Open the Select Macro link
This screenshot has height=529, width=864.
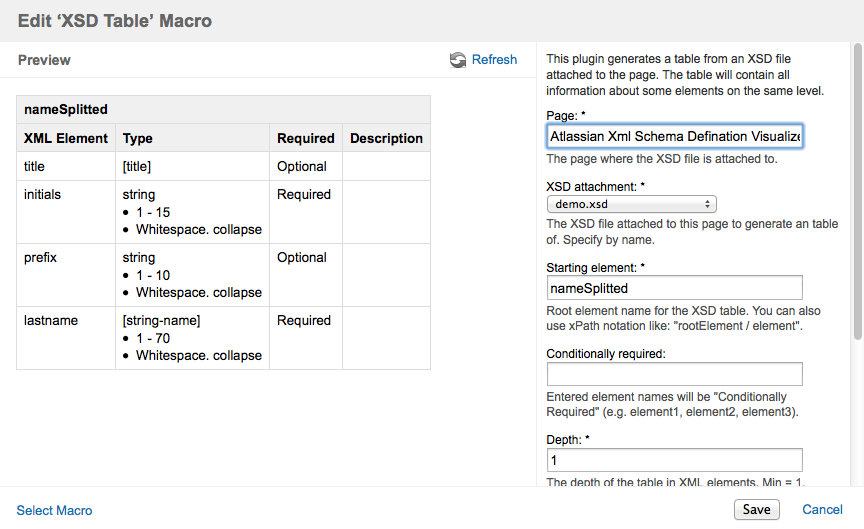55,511
